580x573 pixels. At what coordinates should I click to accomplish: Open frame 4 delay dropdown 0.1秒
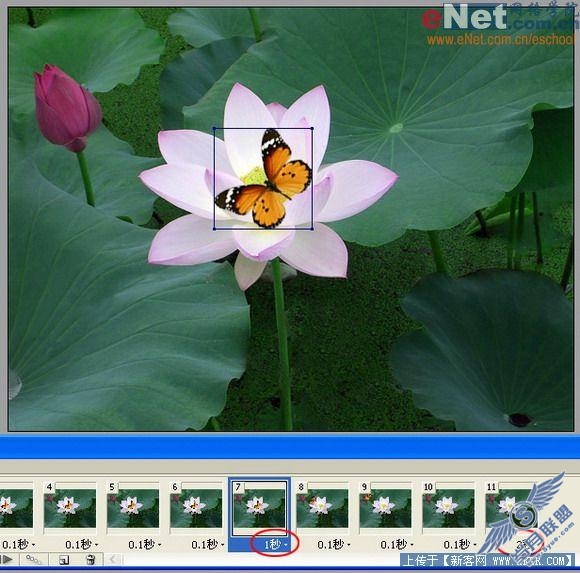point(82,545)
